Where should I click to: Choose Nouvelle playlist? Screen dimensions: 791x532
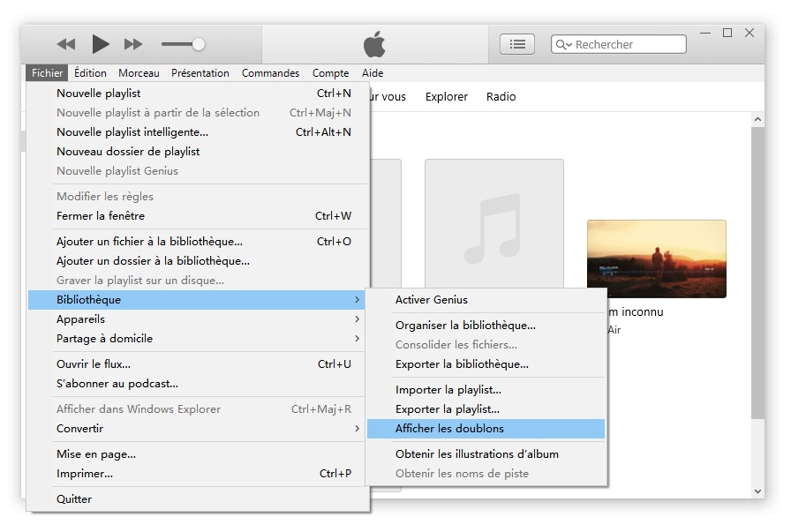pyautogui.click(x=197, y=94)
